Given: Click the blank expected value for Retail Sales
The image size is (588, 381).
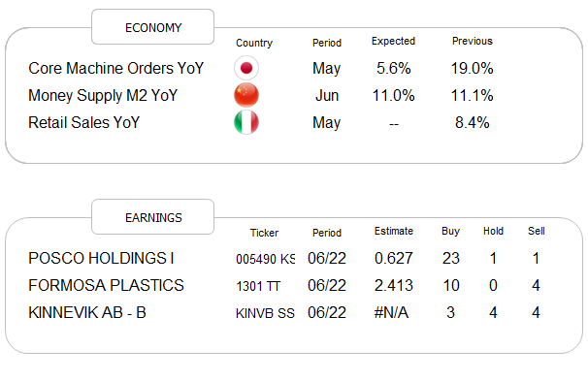Looking at the screenshot, I should pyautogui.click(x=394, y=124).
